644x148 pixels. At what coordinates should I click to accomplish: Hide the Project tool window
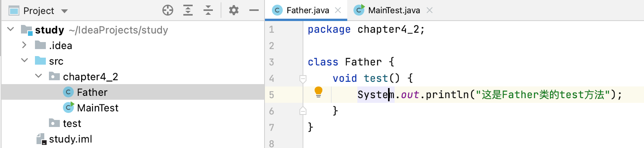pyautogui.click(x=254, y=10)
